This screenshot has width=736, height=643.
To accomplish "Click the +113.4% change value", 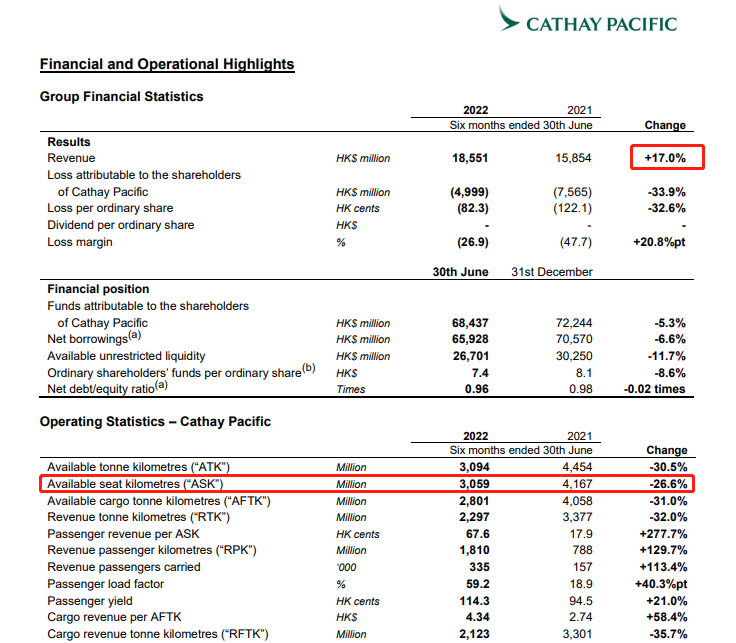I will coord(663,567).
